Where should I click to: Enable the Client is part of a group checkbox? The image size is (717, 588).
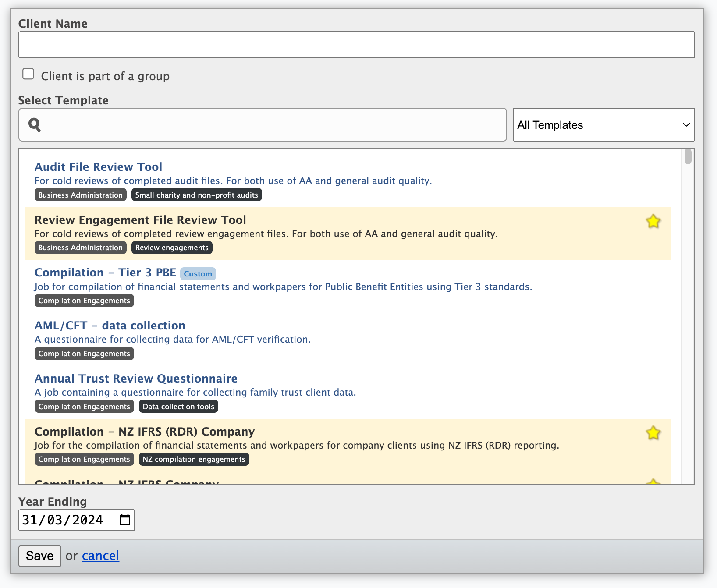click(28, 74)
